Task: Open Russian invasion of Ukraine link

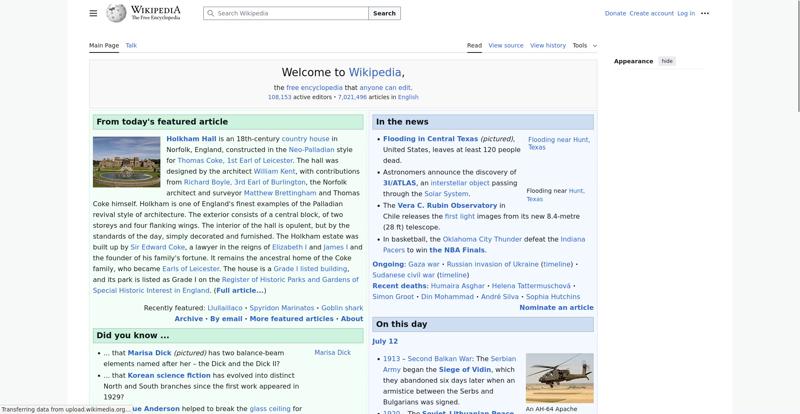Action: coord(493,264)
